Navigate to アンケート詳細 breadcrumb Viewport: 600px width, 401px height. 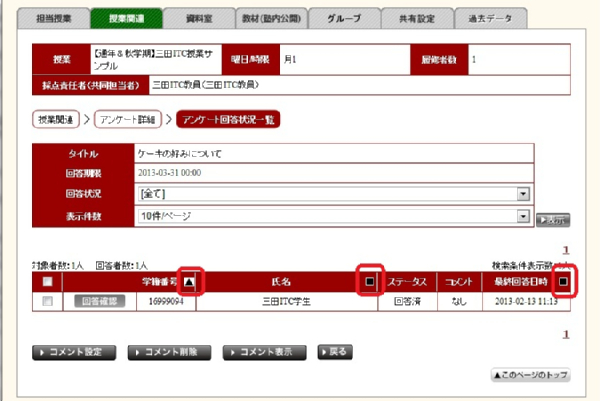pos(130,120)
